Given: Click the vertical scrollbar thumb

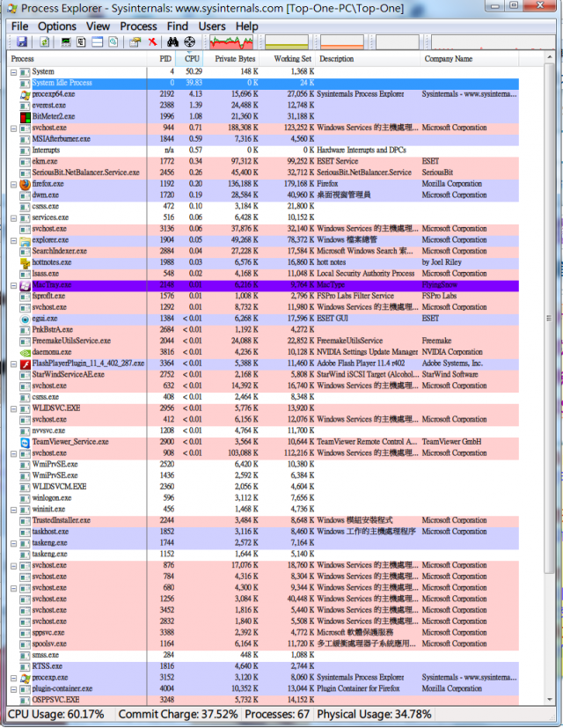Looking at the screenshot, I should (x=550, y=319).
